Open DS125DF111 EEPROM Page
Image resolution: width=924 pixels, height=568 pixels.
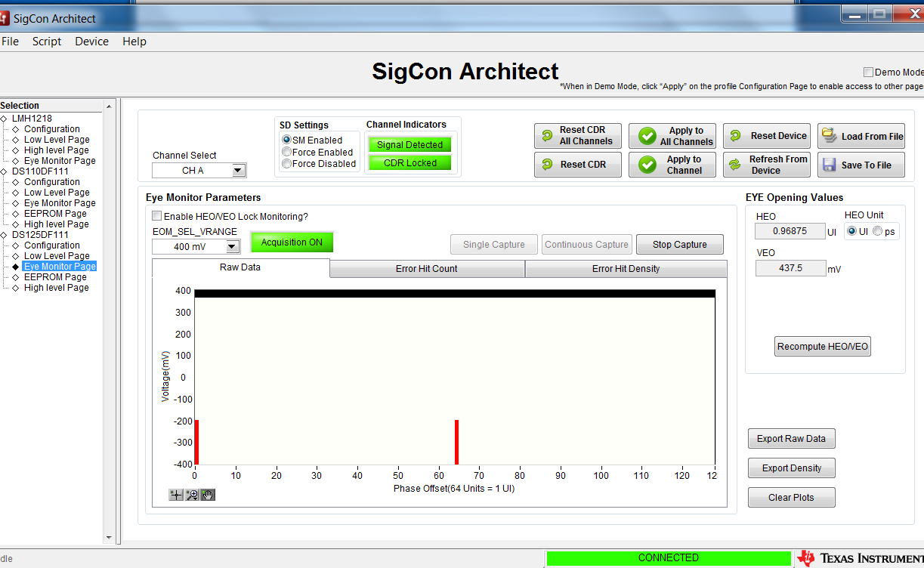tap(55, 277)
